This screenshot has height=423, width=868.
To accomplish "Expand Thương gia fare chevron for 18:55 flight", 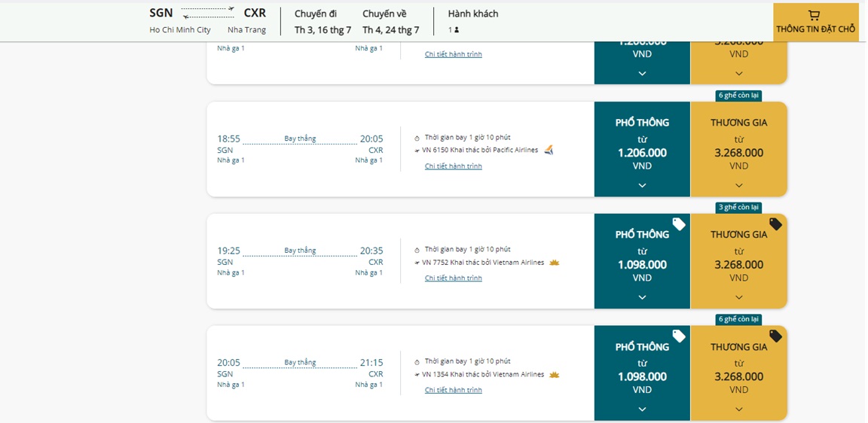I will 738,185.
